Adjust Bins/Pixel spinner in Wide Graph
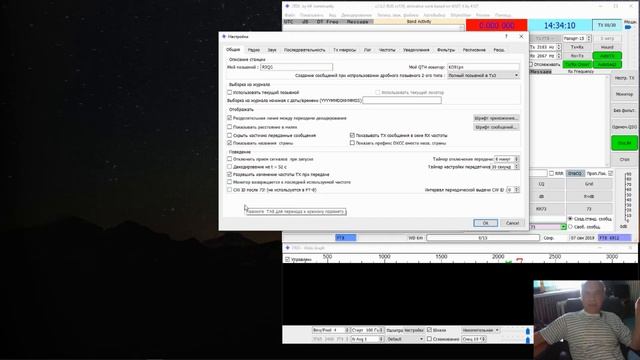 [331, 330]
